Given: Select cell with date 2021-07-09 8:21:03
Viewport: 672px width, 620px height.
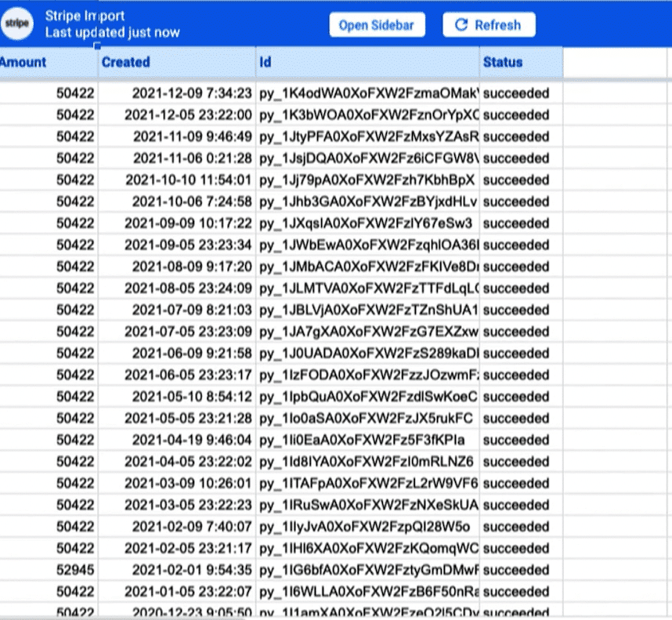Looking at the screenshot, I should click(176, 310).
